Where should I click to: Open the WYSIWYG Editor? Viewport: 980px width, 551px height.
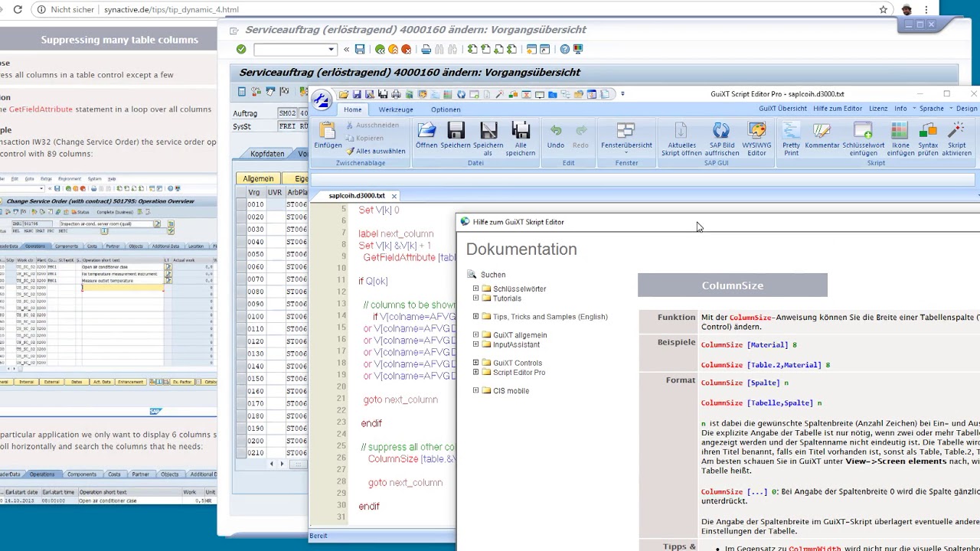click(x=756, y=139)
